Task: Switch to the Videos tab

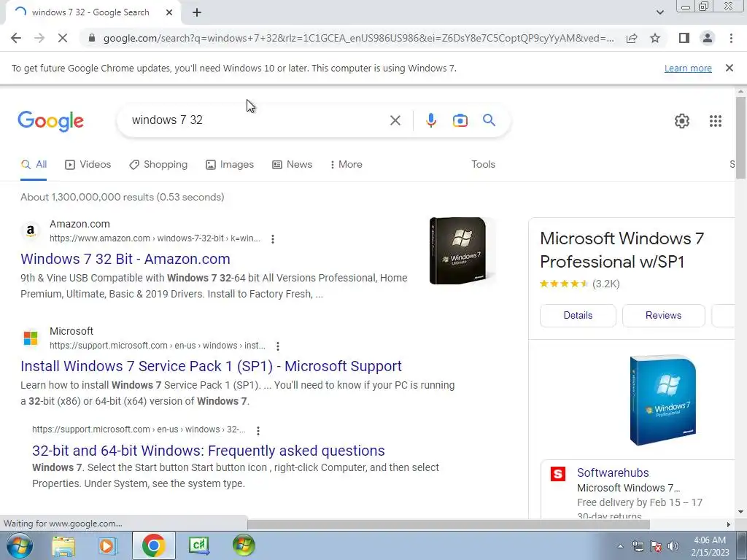Action: pyautogui.click(x=88, y=164)
